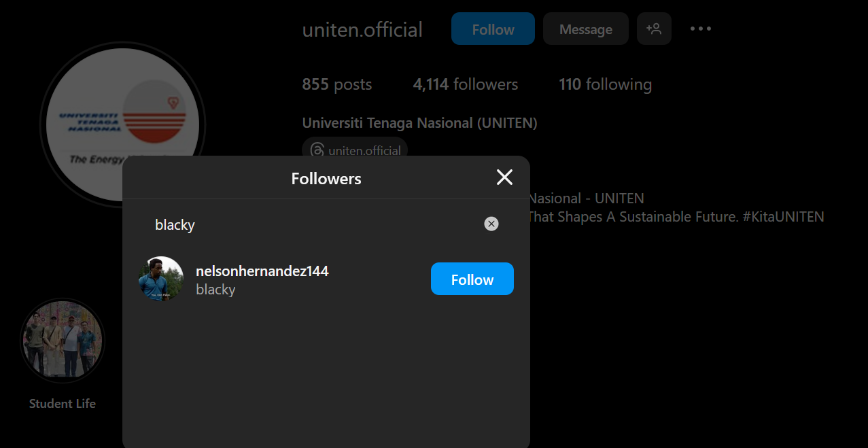Open the nelsonhernandez144 username link
Screen dimensions: 868x448
click(262, 271)
